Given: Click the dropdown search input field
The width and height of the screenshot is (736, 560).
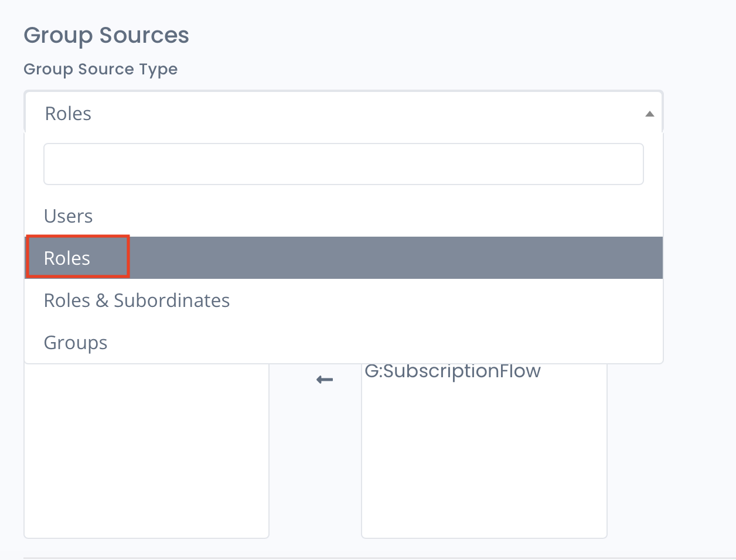Looking at the screenshot, I should coord(343,164).
